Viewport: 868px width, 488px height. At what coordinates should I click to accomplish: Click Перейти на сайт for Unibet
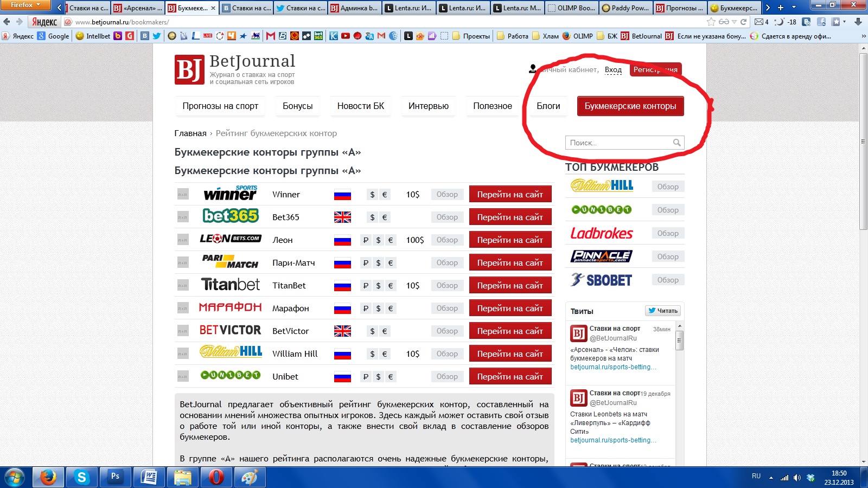510,376
